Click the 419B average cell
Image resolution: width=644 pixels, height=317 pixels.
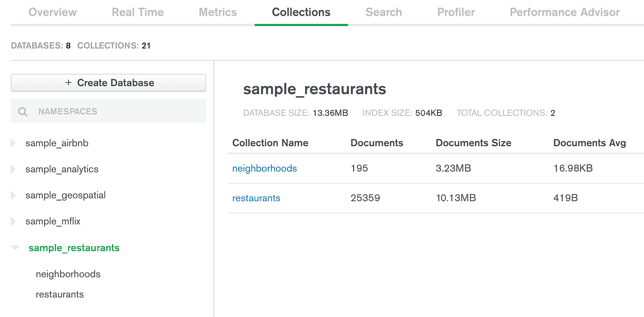[565, 198]
